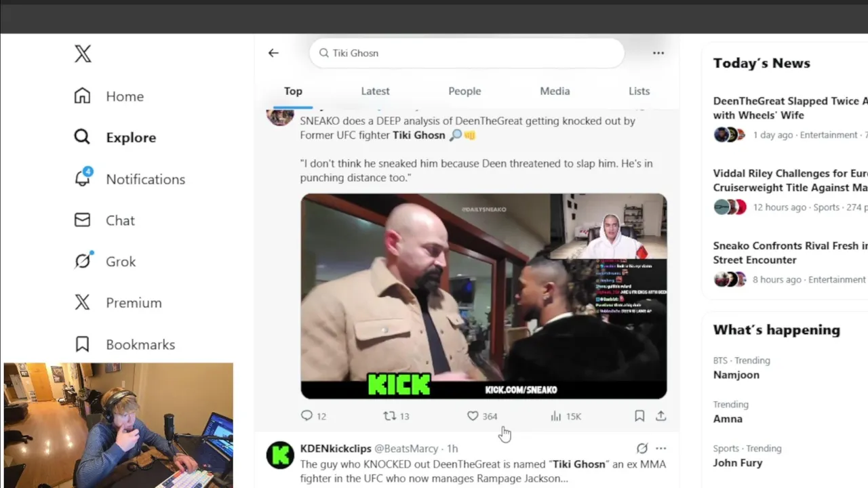Select the Top results tab
The width and height of the screenshot is (868, 488).
coord(293,91)
